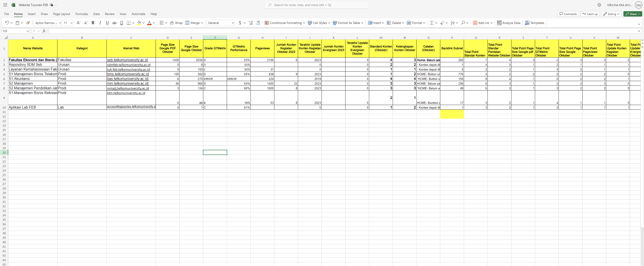Apply currency dollar format
This screenshot has height=266, width=644.
(240, 23)
